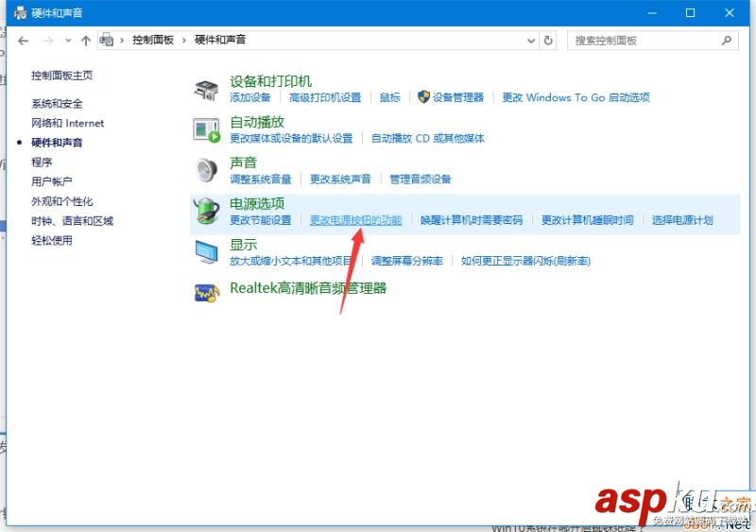Select 控制面板 breadcrumb segment

153,40
